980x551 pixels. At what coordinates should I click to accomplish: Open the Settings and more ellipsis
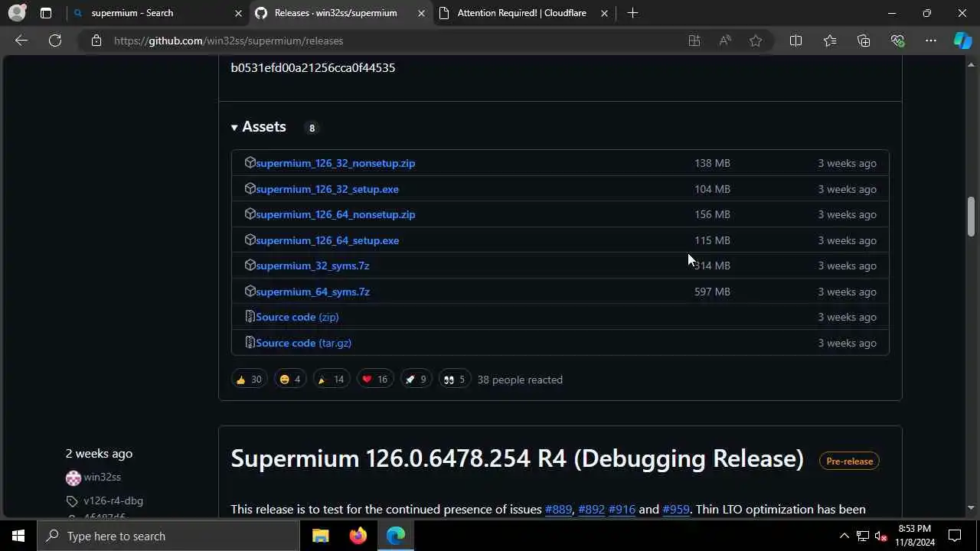click(x=931, y=41)
